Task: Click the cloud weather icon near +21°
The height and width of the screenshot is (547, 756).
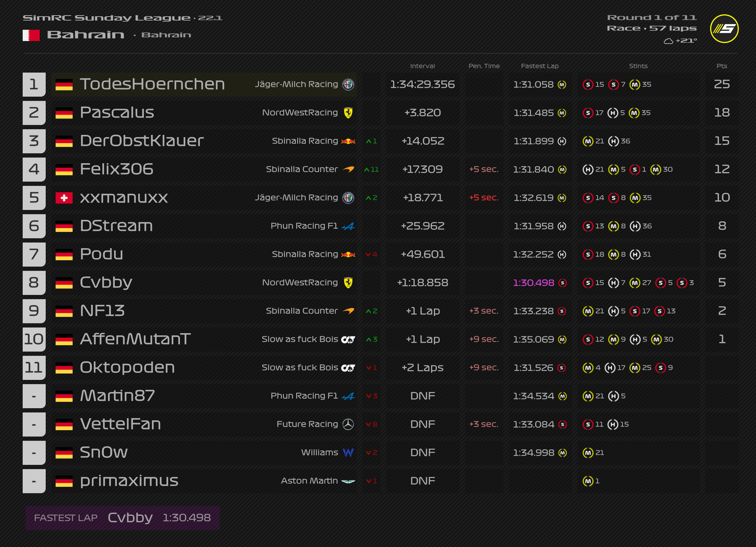Action: click(x=668, y=41)
